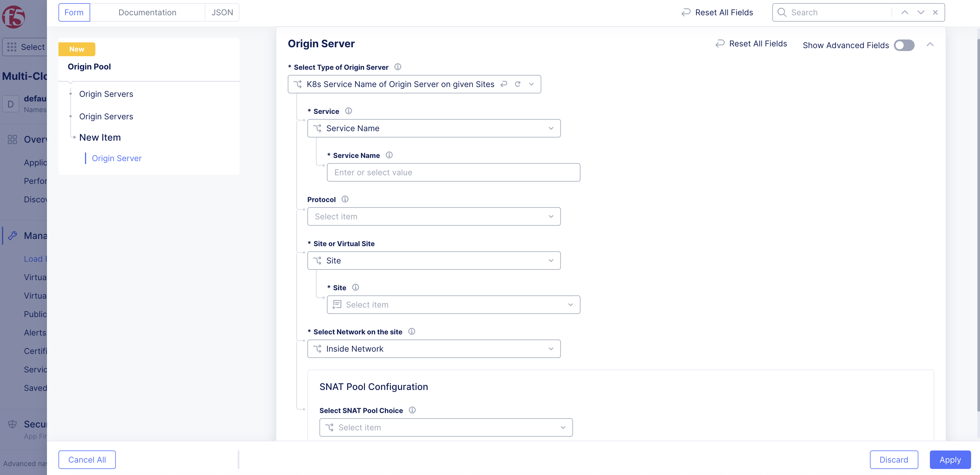Screen dimensions: 980x475
Task: Click the info icon beside Select SNAT Pool Choice
Action: click(x=413, y=410)
